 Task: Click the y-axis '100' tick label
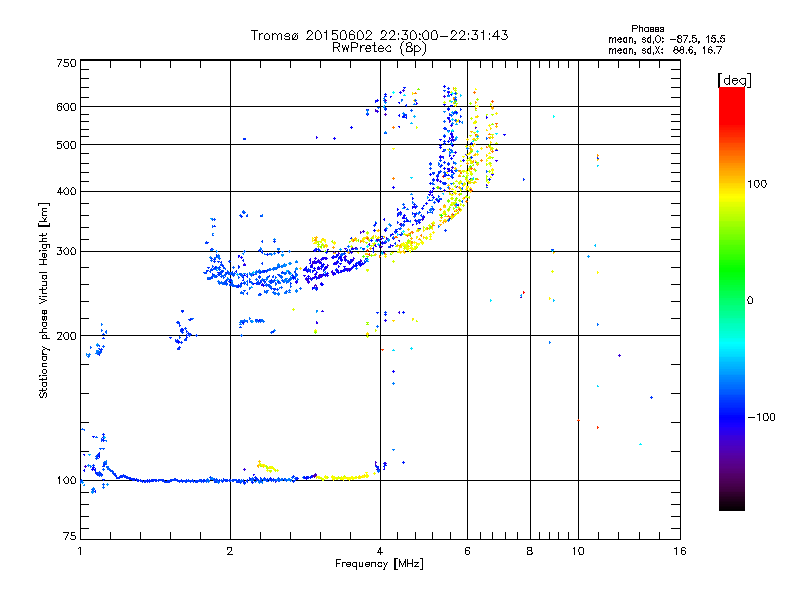tap(66, 480)
